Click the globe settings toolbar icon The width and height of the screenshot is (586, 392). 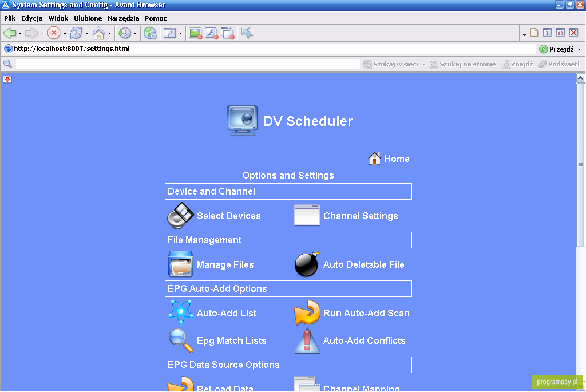click(151, 33)
